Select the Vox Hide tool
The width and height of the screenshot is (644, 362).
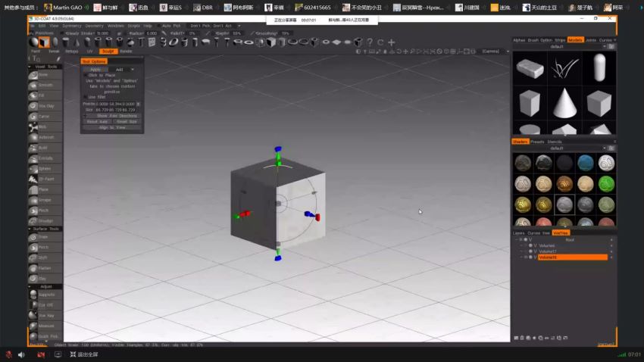(x=45, y=315)
